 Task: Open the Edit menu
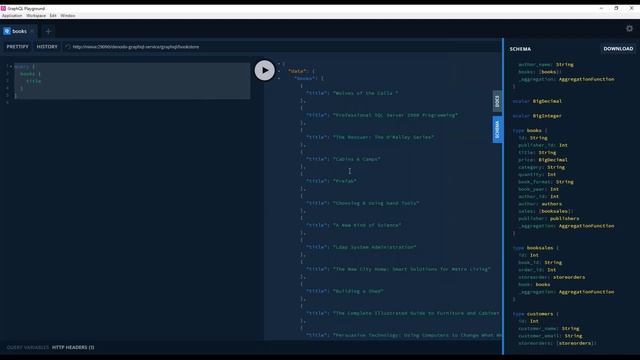(53, 16)
